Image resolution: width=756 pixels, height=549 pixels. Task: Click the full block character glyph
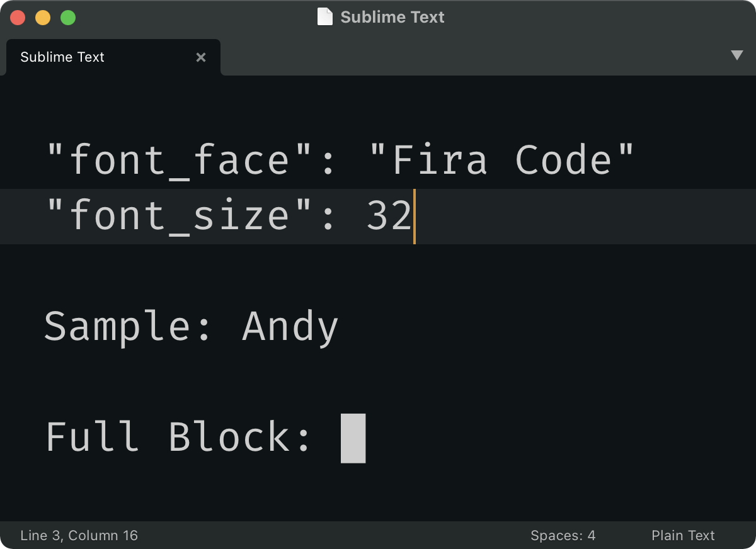pos(353,438)
